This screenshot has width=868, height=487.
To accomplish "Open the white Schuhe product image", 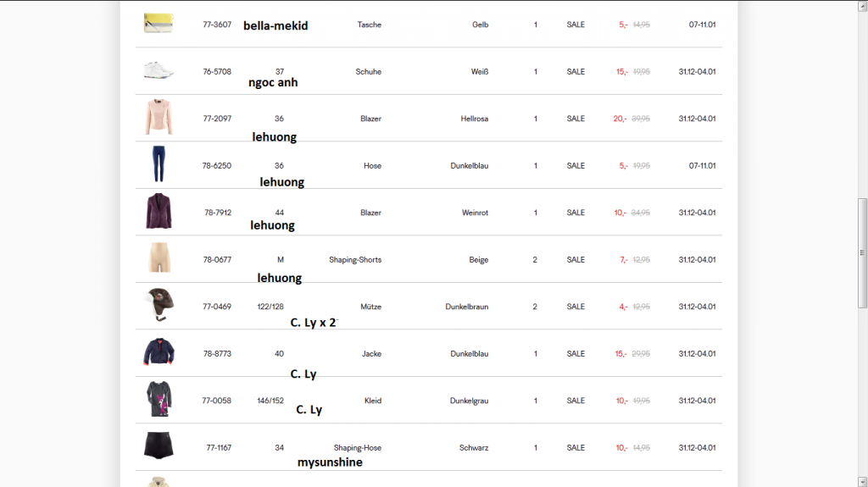I will [159, 70].
